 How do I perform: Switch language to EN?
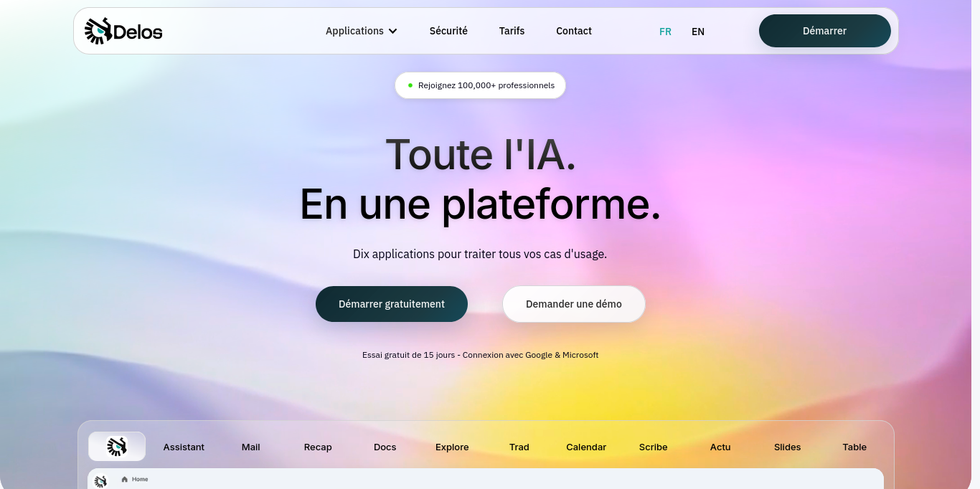point(697,32)
